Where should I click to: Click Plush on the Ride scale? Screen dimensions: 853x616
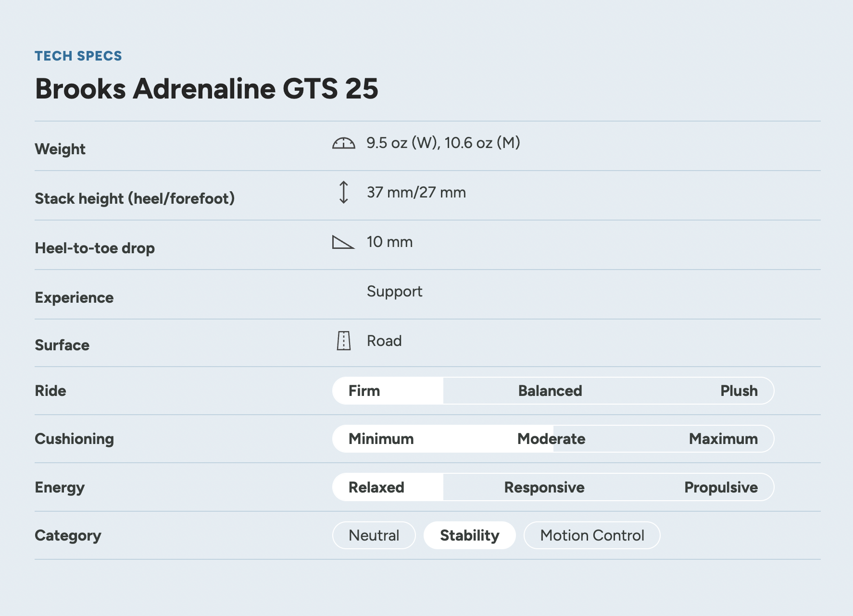coord(739,391)
